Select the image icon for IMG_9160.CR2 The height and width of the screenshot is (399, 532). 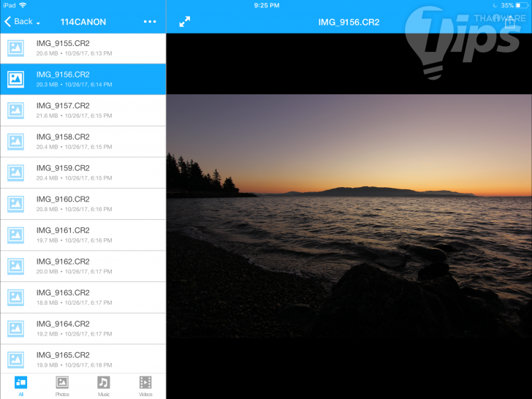point(15,204)
